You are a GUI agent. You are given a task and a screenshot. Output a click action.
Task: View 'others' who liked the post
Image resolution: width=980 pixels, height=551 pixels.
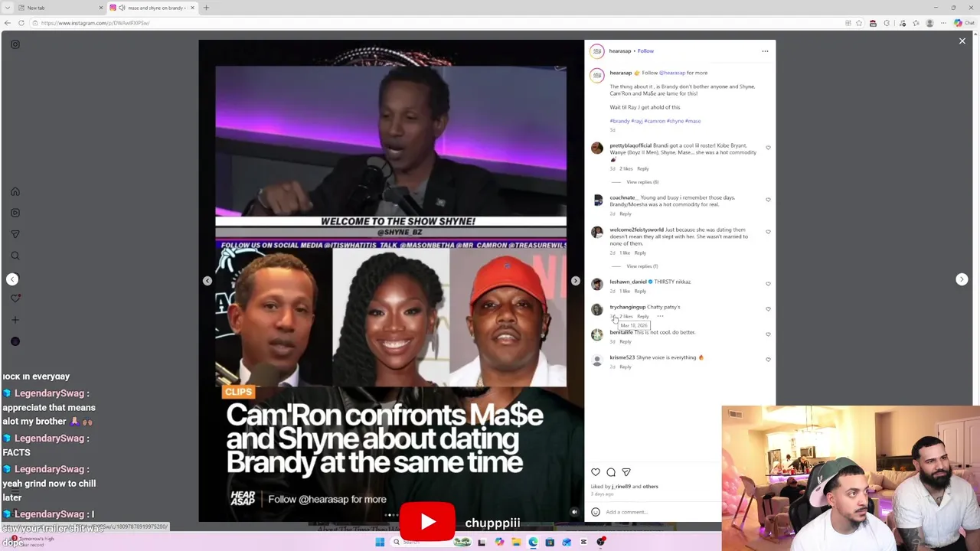click(x=651, y=487)
